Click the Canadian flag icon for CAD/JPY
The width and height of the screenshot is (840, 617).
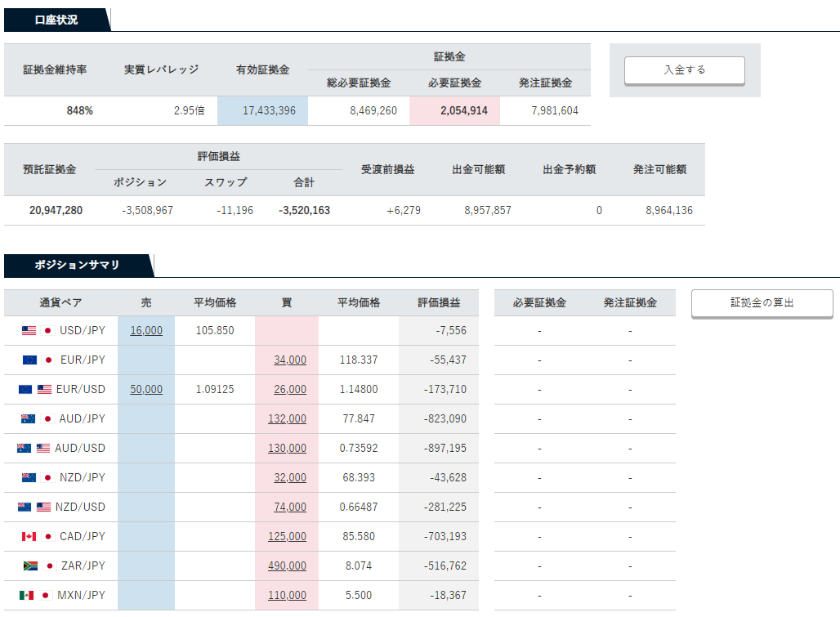click(x=29, y=537)
